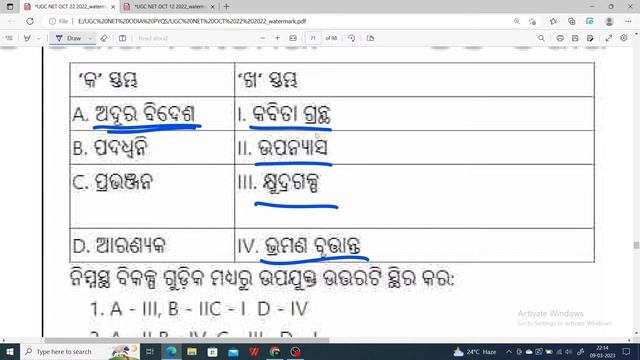The height and width of the screenshot is (360, 640).
Task: Open Microsoft Store from the taskbar
Action: [212, 351]
